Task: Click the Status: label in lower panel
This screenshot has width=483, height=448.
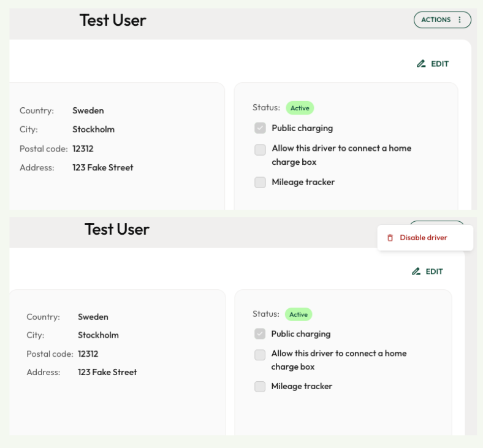Action: (266, 314)
